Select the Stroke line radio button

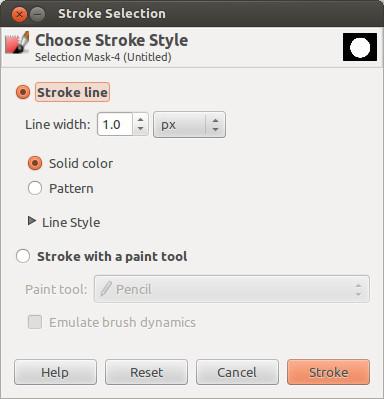point(23,92)
